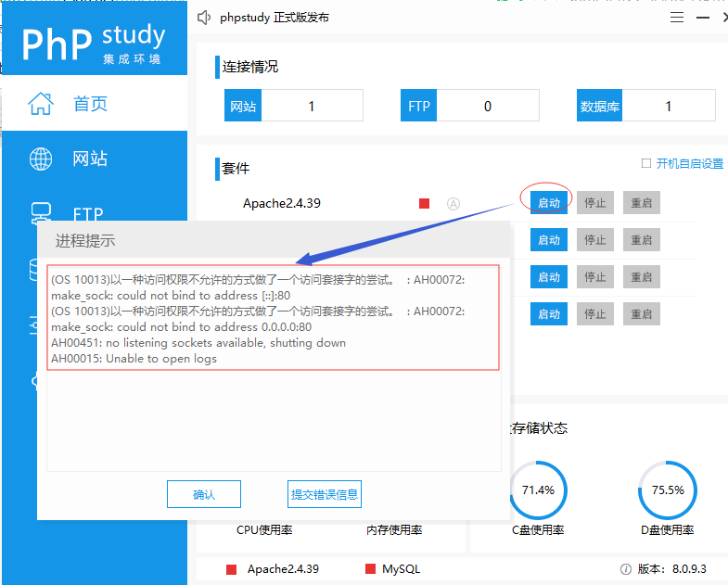Image resolution: width=728 pixels, height=585 pixels.
Task: Click the CPU使用率 label
Action: coord(264,530)
